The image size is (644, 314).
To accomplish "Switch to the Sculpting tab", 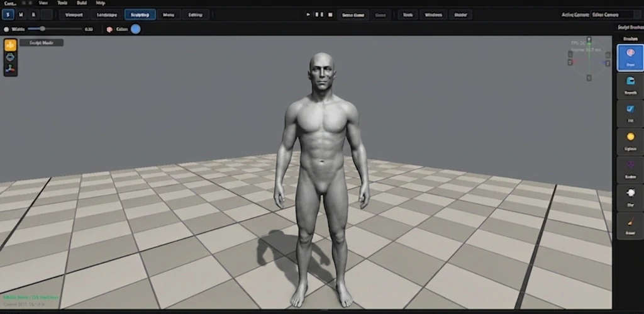I will pos(140,15).
